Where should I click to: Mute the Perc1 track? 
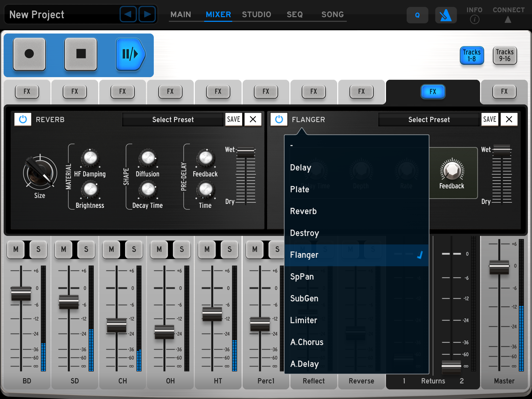pos(255,249)
